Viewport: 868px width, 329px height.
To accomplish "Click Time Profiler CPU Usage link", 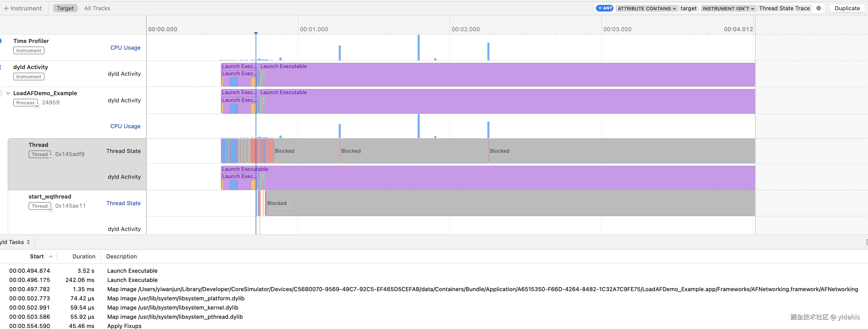I will pyautogui.click(x=125, y=48).
